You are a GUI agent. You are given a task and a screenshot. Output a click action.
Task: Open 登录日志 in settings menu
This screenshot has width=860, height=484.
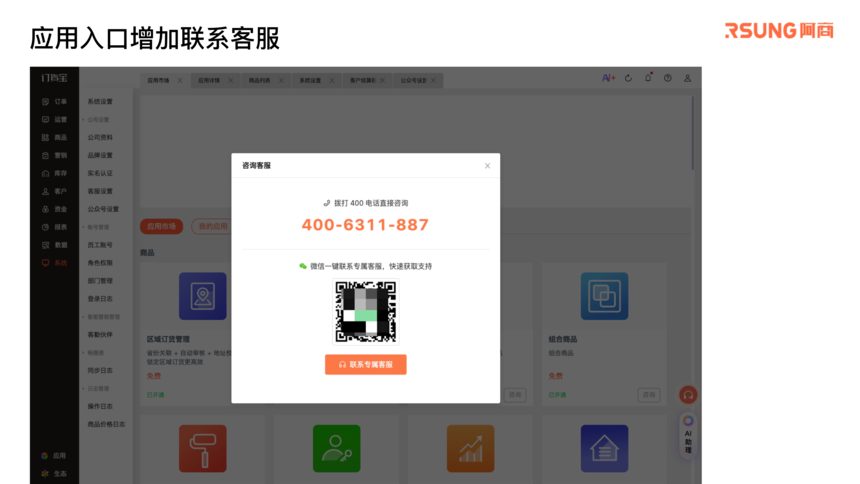click(100, 299)
